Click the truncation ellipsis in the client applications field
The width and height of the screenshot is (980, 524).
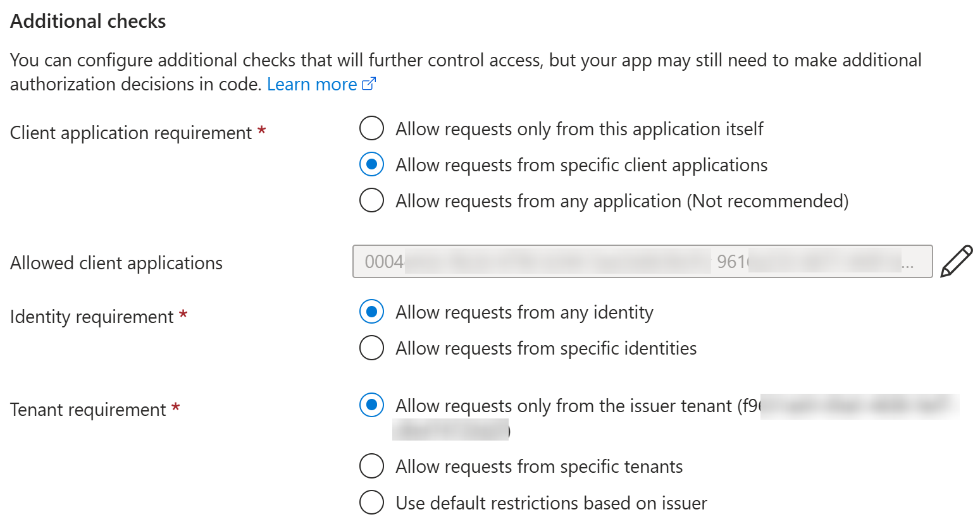[x=908, y=267]
